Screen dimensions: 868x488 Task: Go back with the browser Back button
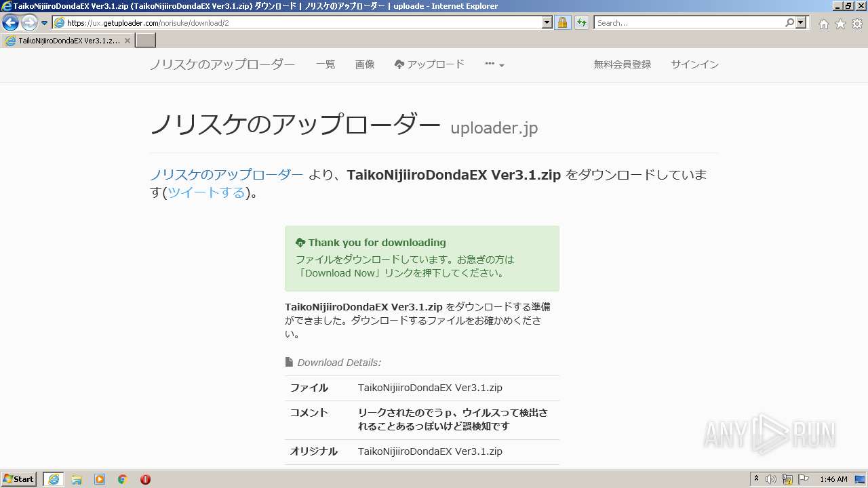[x=10, y=22]
